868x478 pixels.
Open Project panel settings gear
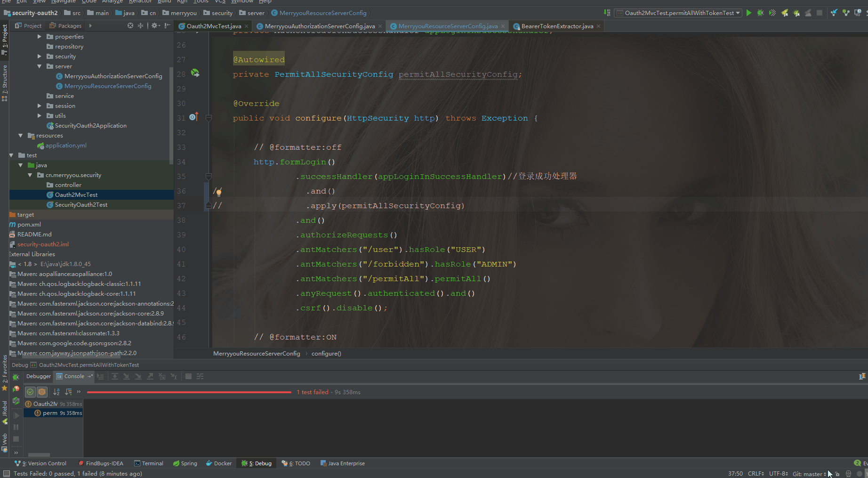coord(155,25)
